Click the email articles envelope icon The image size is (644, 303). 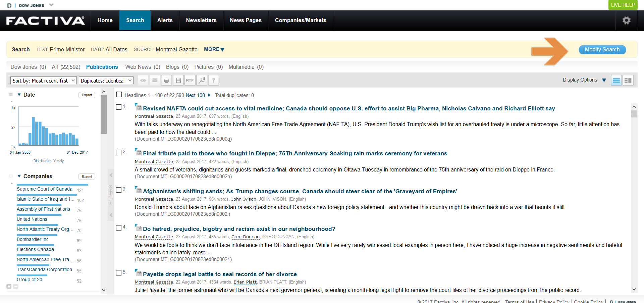tap(155, 81)
